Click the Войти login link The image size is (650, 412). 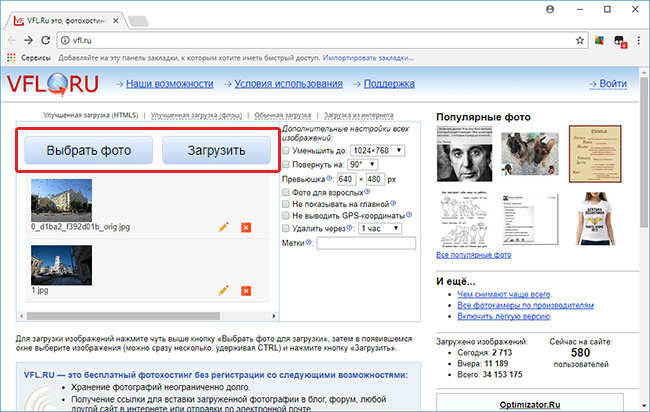[613, 84]
